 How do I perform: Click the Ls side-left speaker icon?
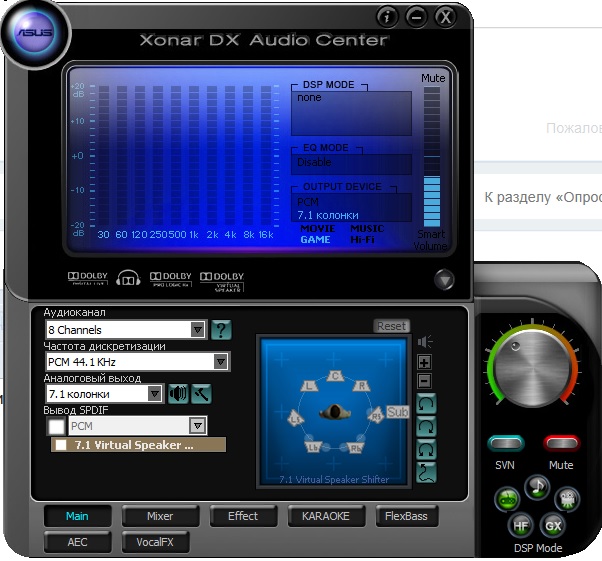(x=296, y=418)
